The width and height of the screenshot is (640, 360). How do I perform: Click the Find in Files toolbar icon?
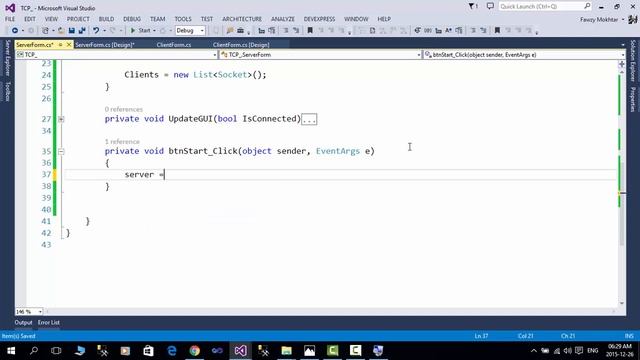[230, 31]
